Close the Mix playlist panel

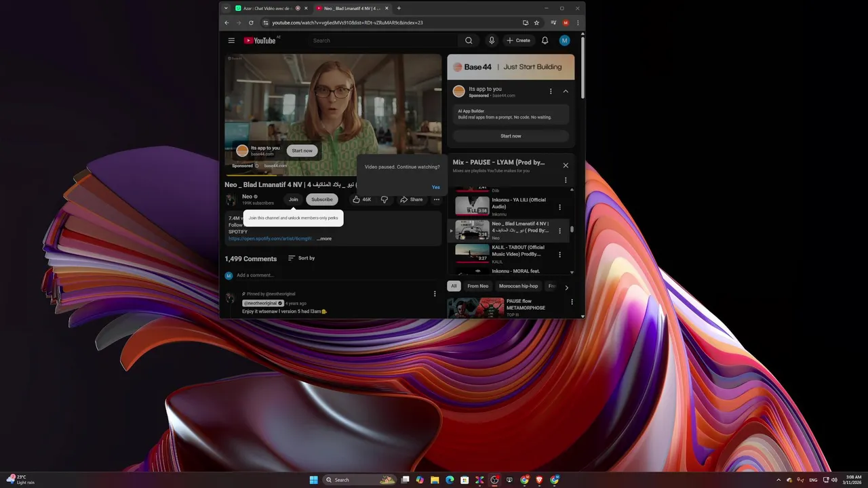tap(566, 165)
